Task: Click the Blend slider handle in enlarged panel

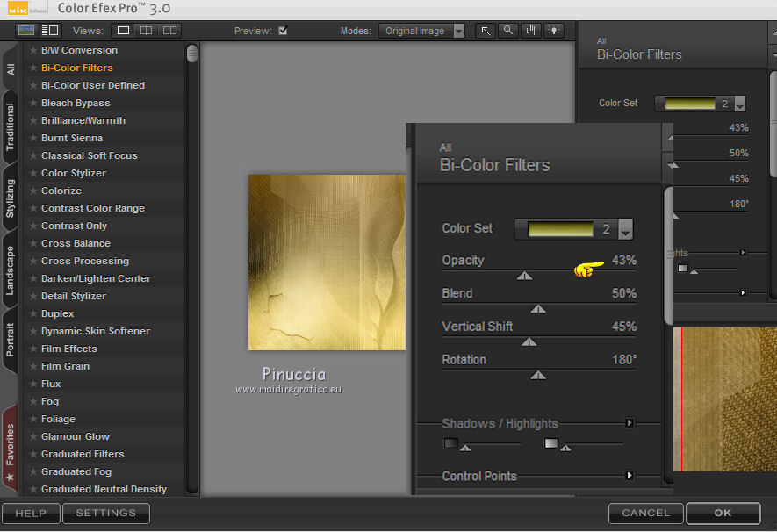Action: pos(538,309)
